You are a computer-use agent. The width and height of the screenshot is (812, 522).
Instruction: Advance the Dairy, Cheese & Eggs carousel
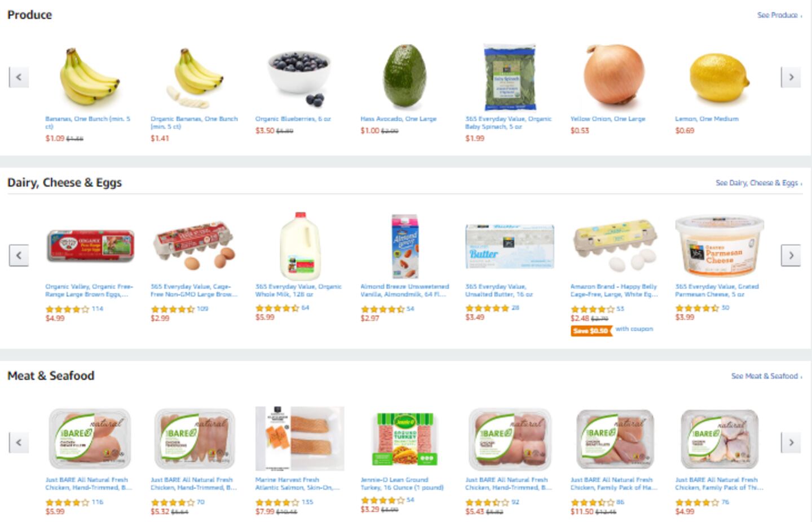click(791, 255)
